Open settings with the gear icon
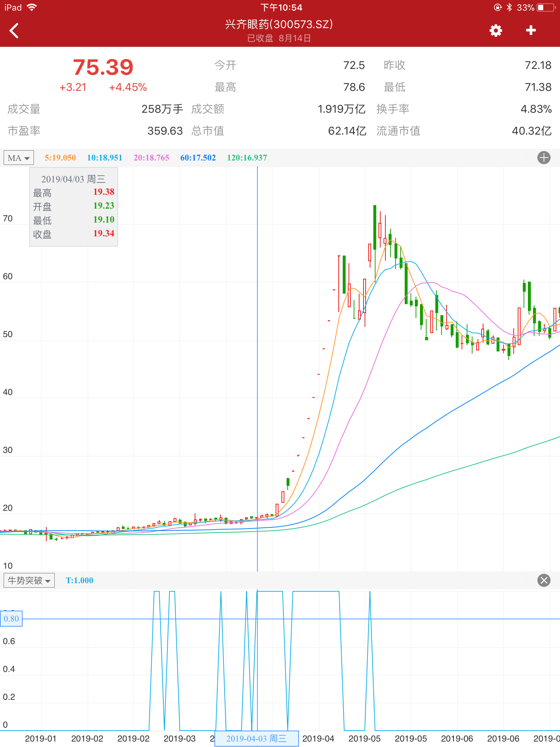Screen dimensions: 560x747 (x=495, y=31)
